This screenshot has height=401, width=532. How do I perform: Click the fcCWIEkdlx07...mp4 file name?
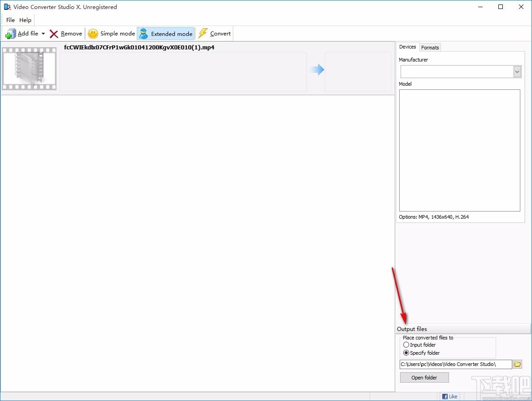139,48
